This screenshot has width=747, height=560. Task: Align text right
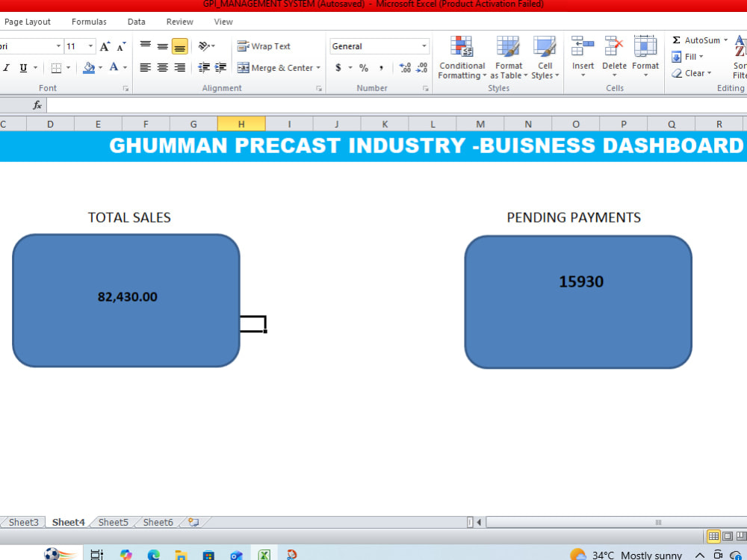[x=179, y=68]
